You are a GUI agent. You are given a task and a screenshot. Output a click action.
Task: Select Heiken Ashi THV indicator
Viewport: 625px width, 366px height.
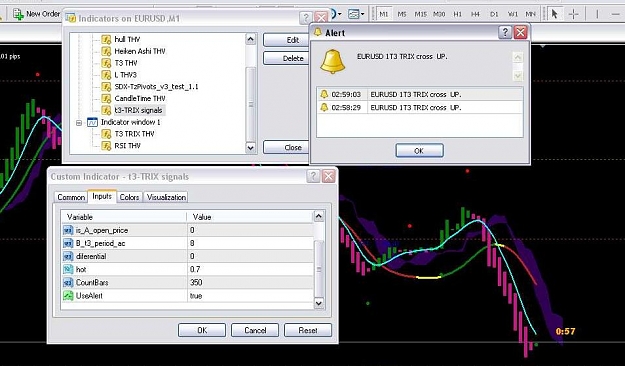(140, 51)
